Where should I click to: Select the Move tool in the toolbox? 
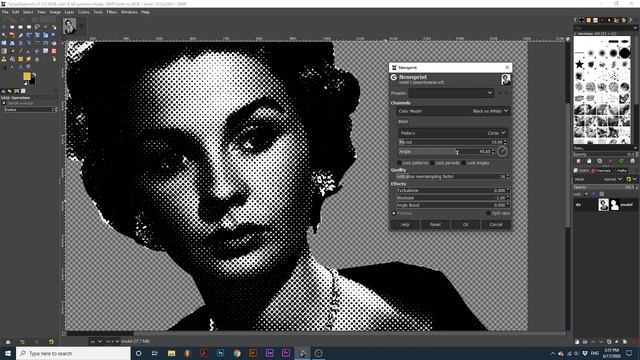[x=4, y=27]
